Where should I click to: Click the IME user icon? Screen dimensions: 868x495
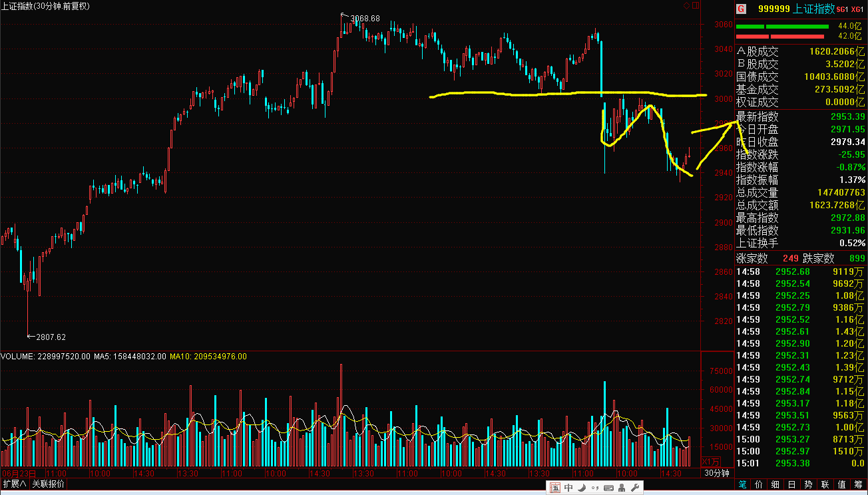click(622, 488)
